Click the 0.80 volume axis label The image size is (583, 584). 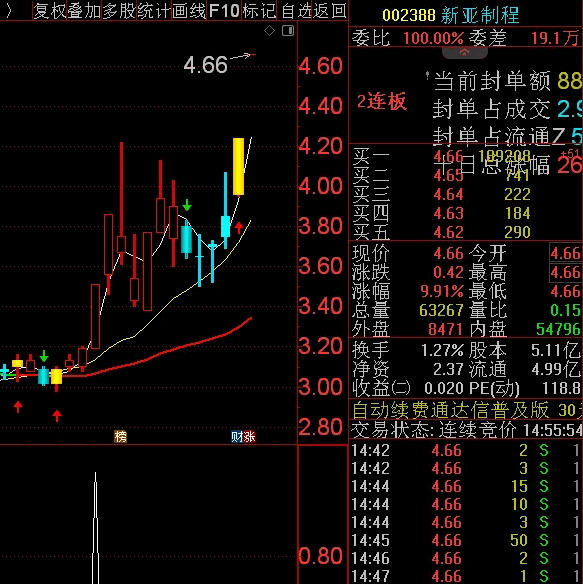320,556
